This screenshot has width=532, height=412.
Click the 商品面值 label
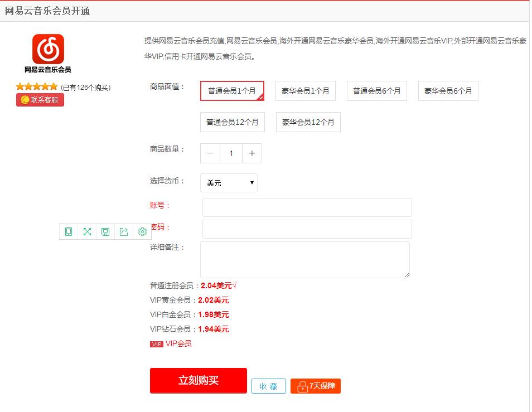click(x=167, y=87)
